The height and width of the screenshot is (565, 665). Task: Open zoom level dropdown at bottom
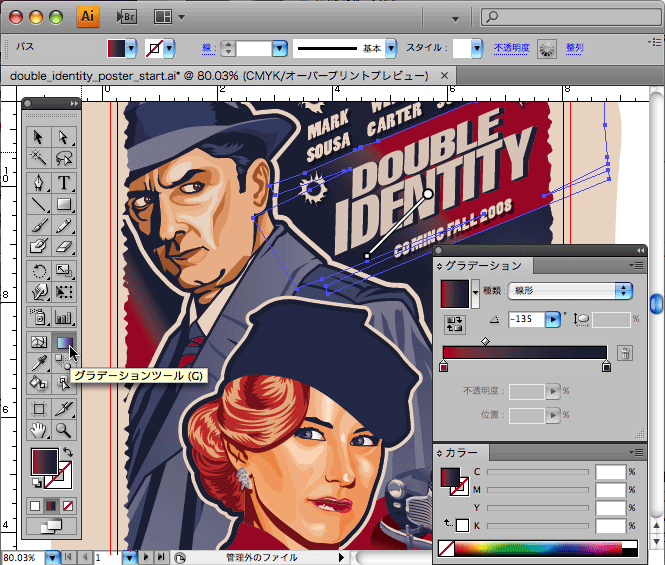(x=53, y=557)
